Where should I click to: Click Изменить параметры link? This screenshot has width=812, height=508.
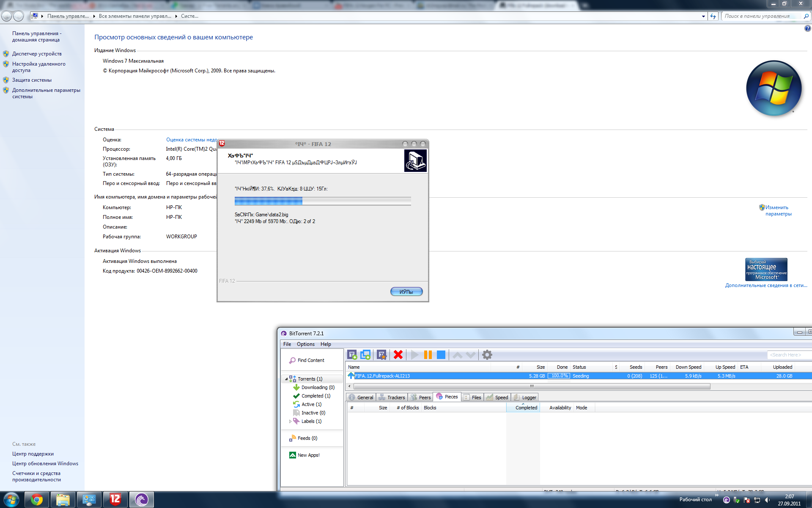tap(778, 210)
